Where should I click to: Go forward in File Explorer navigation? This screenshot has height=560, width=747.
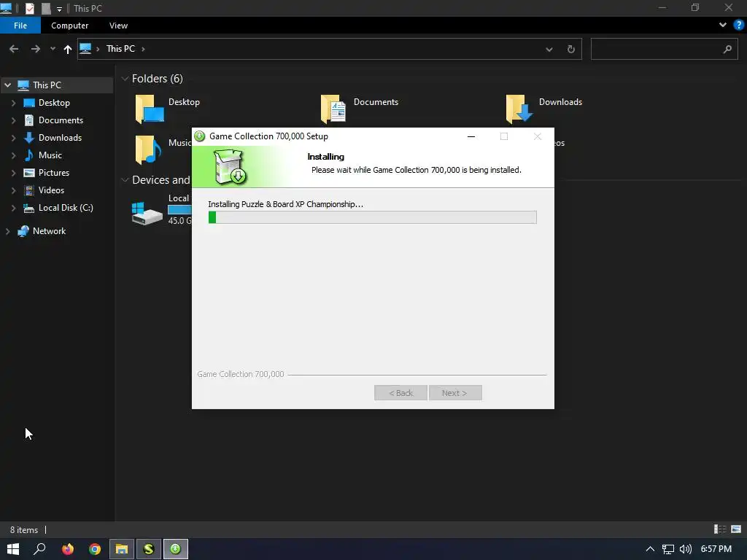click(36, 49)
